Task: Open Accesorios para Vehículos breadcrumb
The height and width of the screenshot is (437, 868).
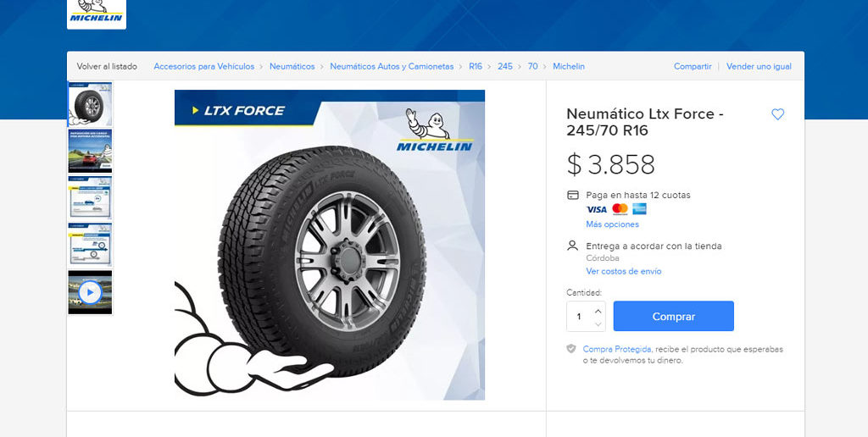Action: point(204,66)
